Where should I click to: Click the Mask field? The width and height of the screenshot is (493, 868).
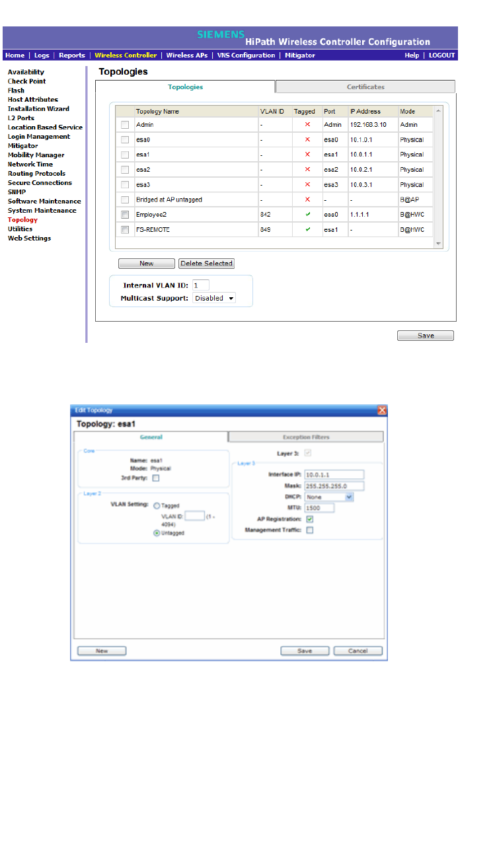click(x=334, y=486)
